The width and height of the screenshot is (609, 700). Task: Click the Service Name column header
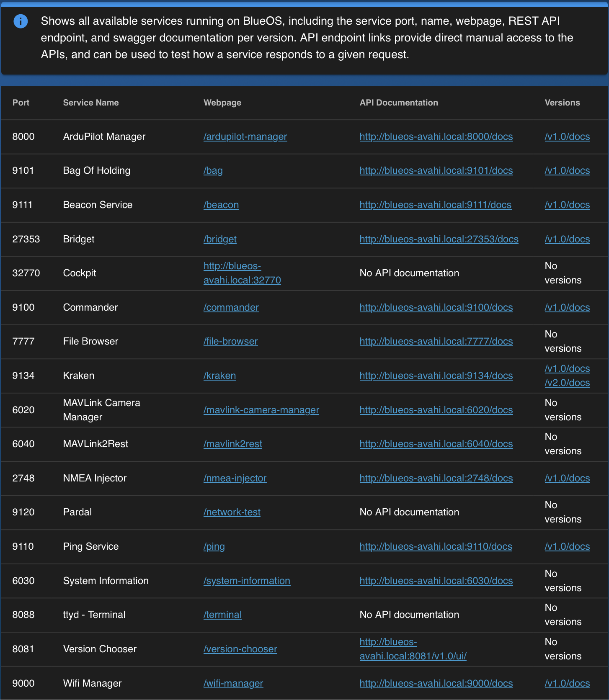click(x=91, y=103)
